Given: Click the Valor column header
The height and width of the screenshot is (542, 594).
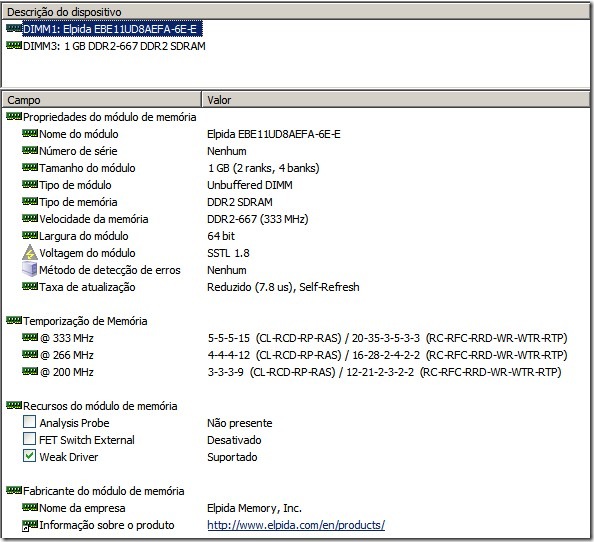Looking at the screenshot, I should (395, 100).
